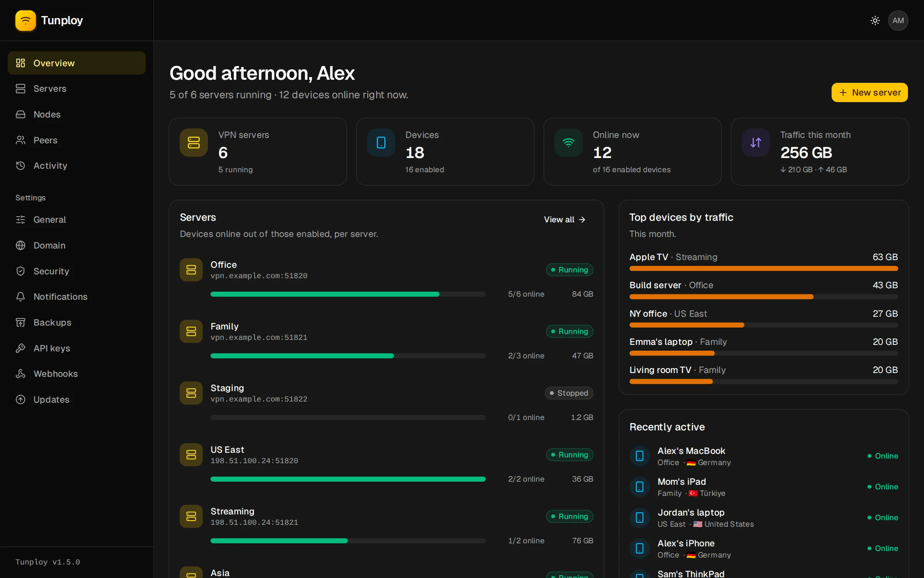Click the Family server icon
Viewport: 924px width, 578px height.
point(191,331)
